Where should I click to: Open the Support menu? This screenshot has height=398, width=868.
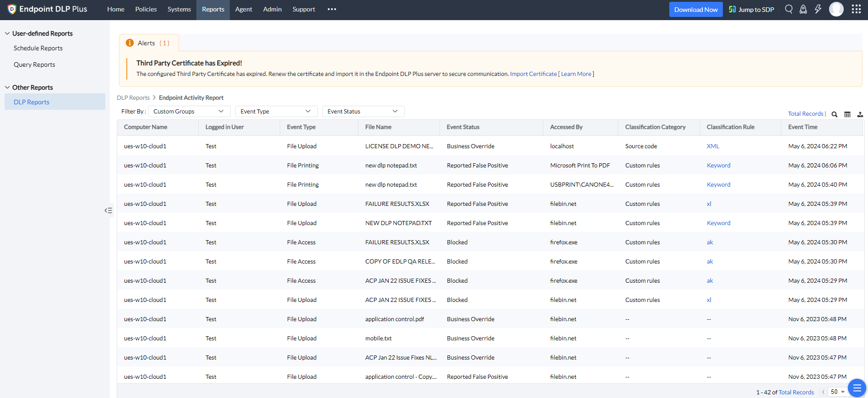coord(304,9)
